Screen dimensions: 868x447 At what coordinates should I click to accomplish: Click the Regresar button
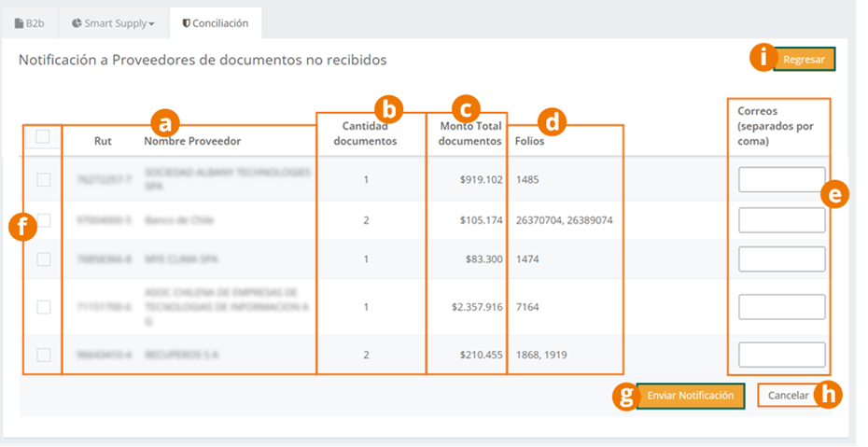coord(804,59)
